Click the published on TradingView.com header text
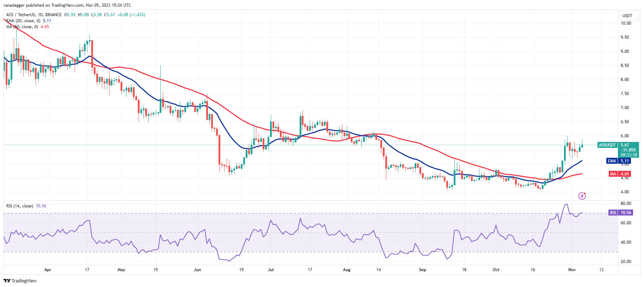The height and width of the screenshot is (287, 644). point(67,5)
